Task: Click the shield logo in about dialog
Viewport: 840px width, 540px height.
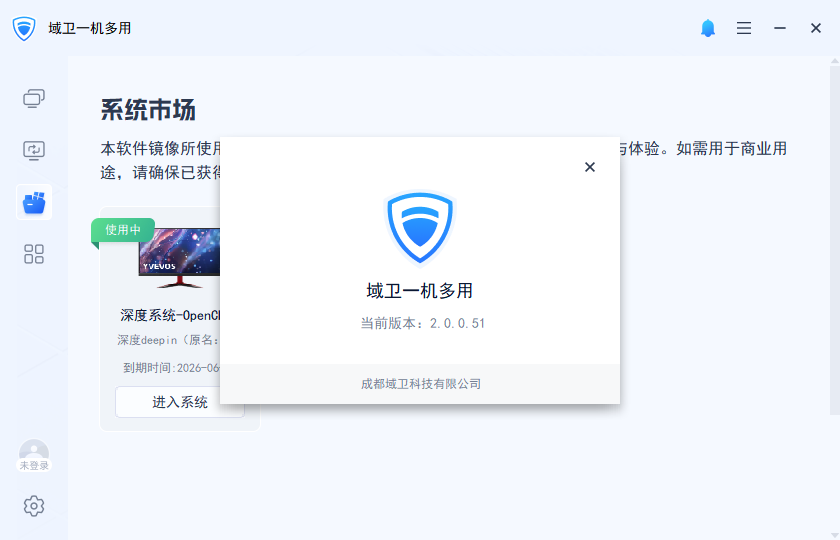Action: [419, 228]
